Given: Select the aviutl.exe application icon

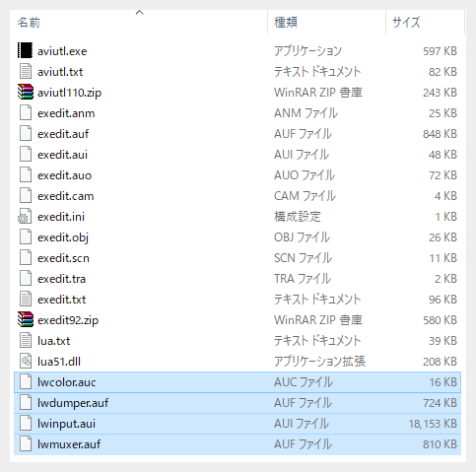Looking at the screenshot, I should [x=26, y=50].
